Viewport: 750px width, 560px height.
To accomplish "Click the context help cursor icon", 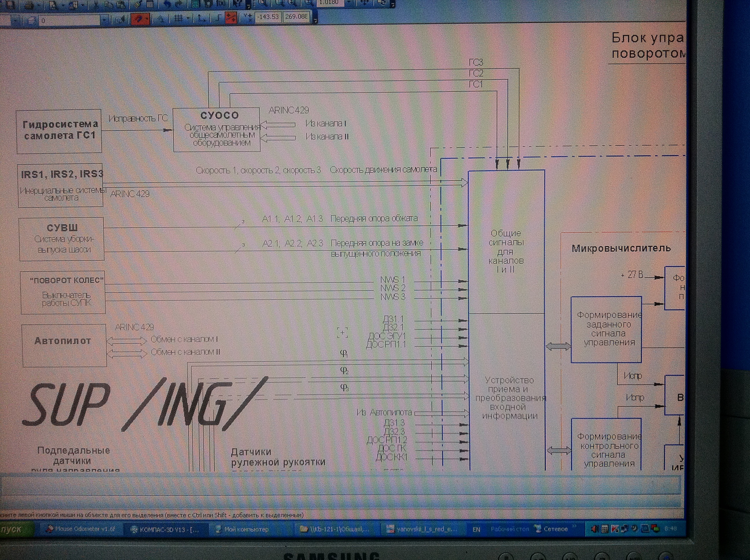I will 237,3.
